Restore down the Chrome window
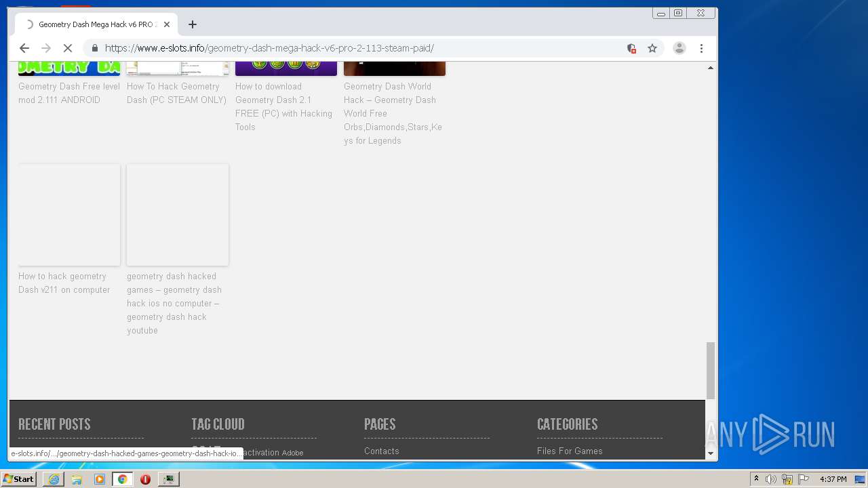The width and height of the screenshot is (868, 488). click(x=678, y=13)
